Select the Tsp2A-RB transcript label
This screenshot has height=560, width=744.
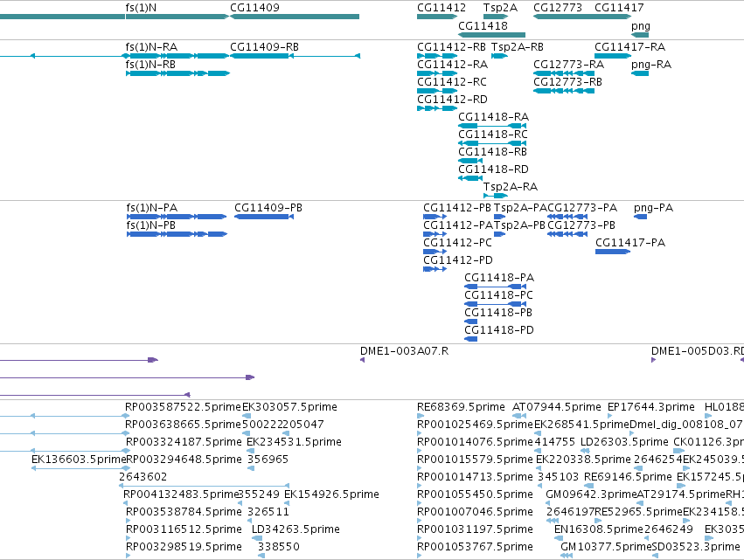pos(518,47)
